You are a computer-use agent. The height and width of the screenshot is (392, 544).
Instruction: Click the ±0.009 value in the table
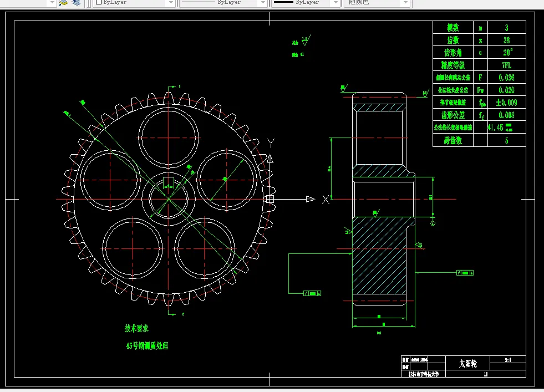coord(506,103)
